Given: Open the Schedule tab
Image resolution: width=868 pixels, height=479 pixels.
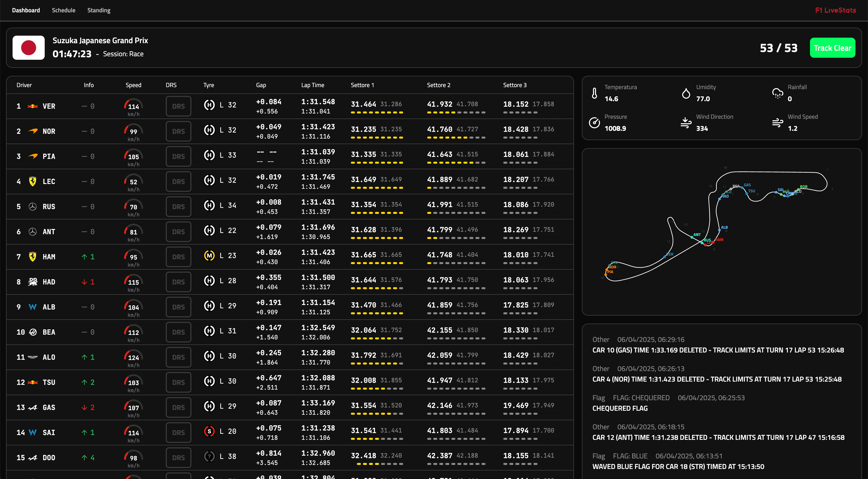Looking at the screenshot, I should click(64, 10).
